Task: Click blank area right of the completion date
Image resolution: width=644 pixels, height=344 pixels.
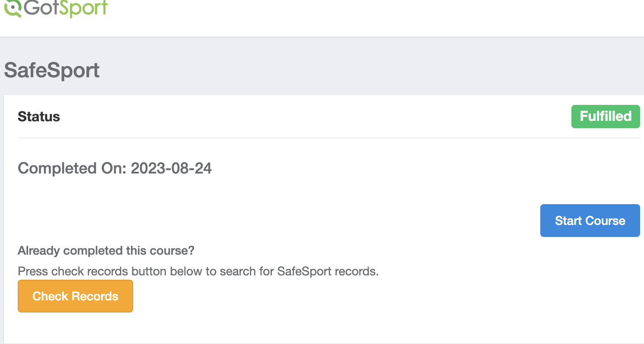Action: pyautogui.click(x=389, y=168)
